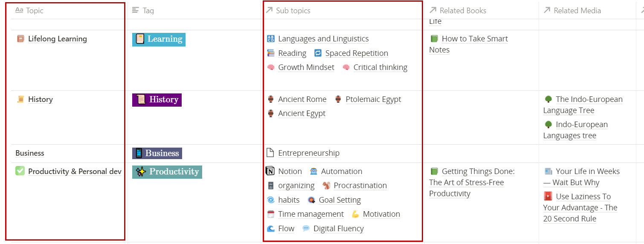Click the loop icon before Spaced Repetition
This screenshot has height=244, width=644.
click(318, 53)
